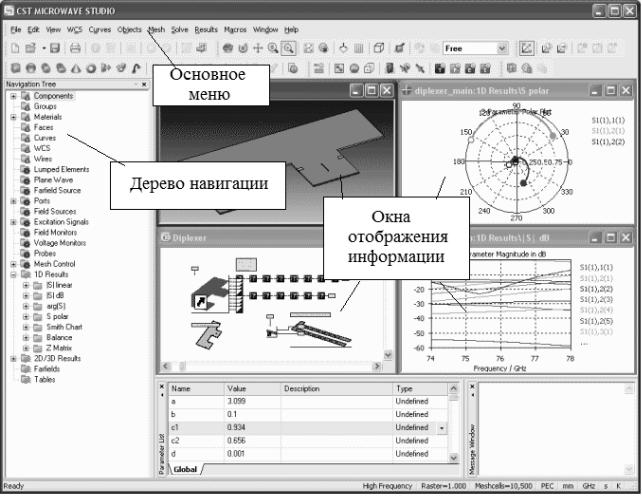Screen dimensions: 642x496
Task: Create a brick with the cube shape tool
Action: [16, 68]
